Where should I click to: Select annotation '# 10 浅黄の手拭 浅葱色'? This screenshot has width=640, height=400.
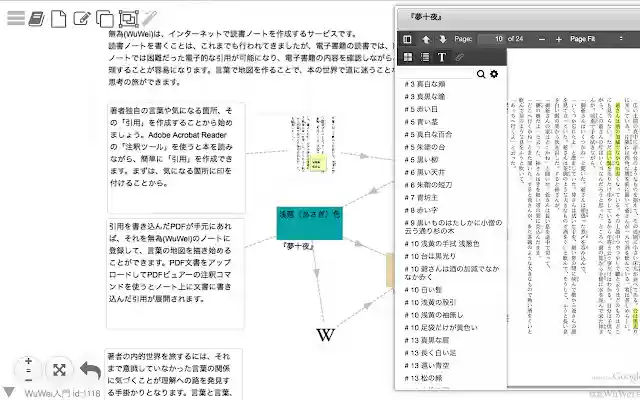coord(442,244)
